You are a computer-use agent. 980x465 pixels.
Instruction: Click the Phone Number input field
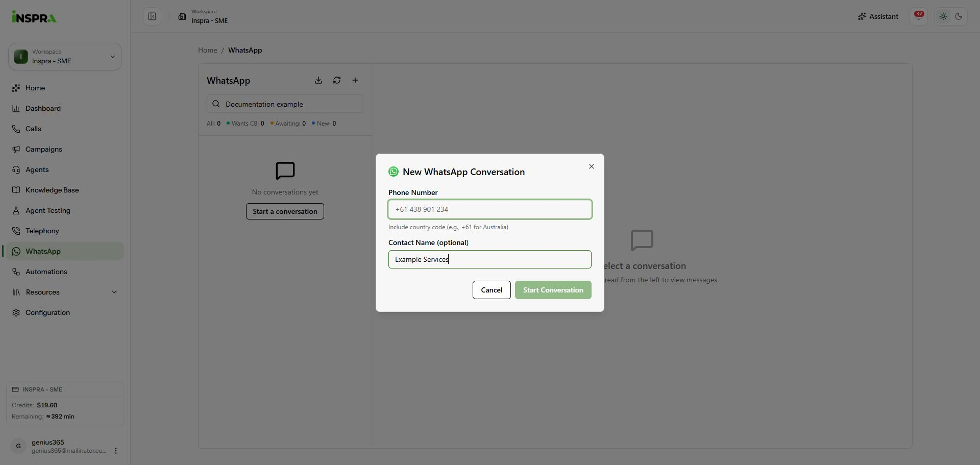(x=490, y=209)
